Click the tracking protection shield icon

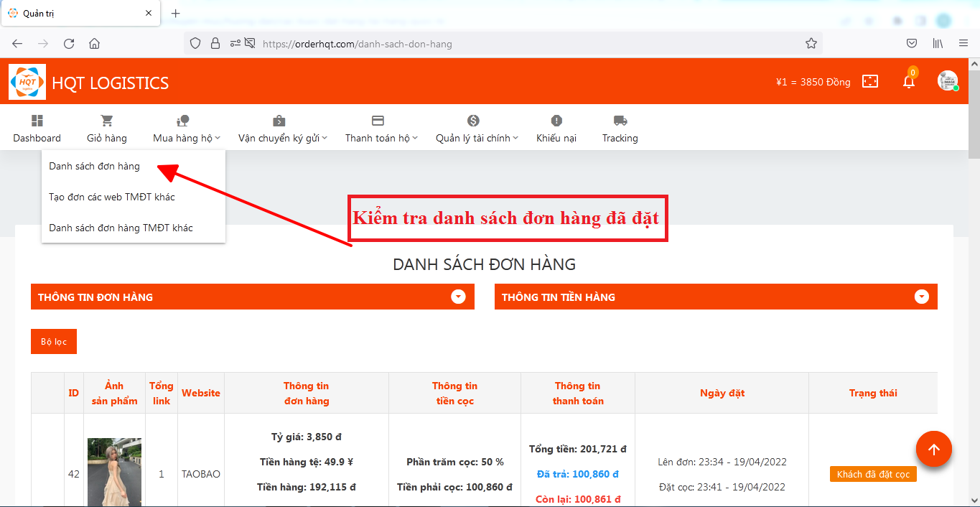point(195,44)
